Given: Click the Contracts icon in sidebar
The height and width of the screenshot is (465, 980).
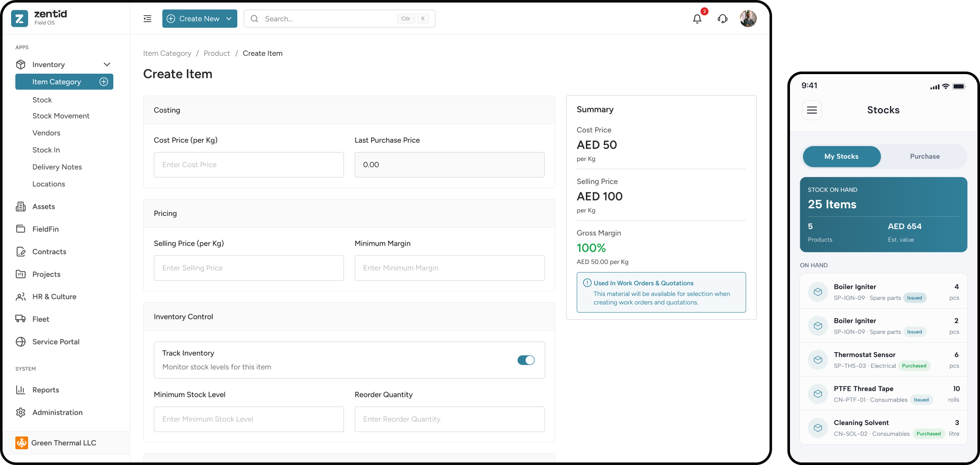Looking at the screenshot, I should point(20,252).
